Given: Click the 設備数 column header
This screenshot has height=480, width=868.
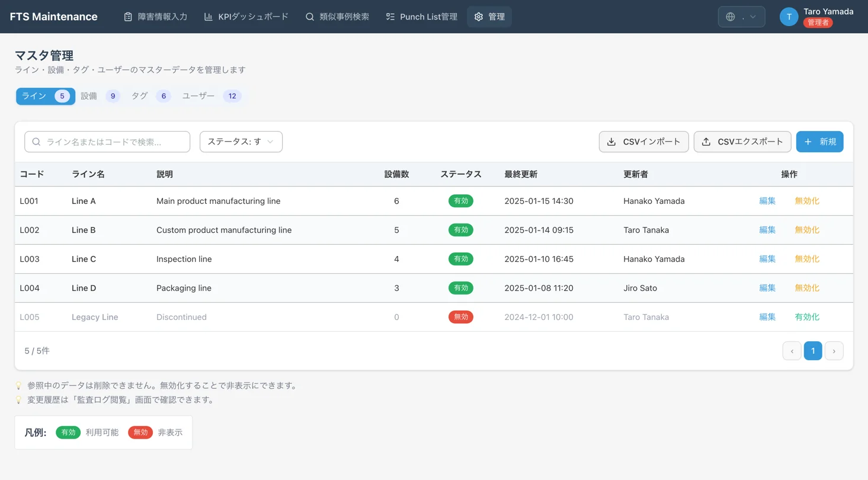Looking at the screenshot, I should tap(396, 174).
